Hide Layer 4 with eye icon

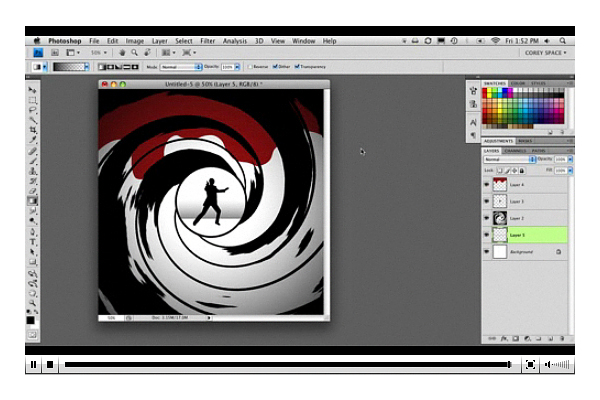point(487,184)
